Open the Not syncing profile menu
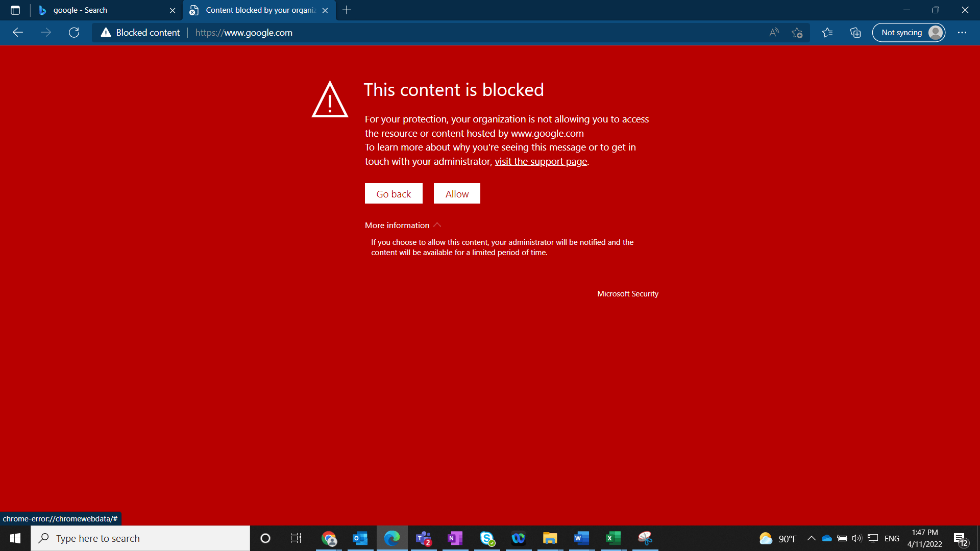 (909, 33)
